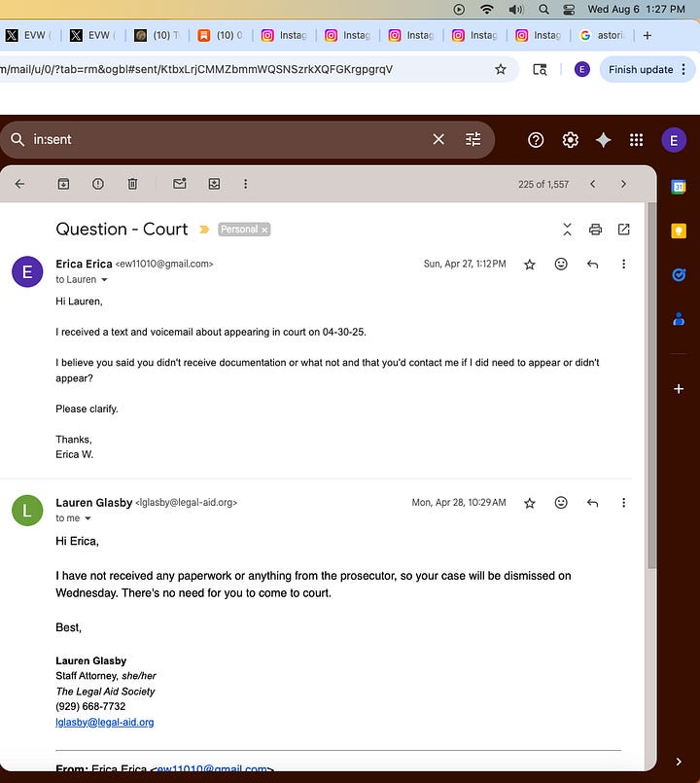
Task: Reply to Lauren Glasby's message
Action: (x=593, y=502)
